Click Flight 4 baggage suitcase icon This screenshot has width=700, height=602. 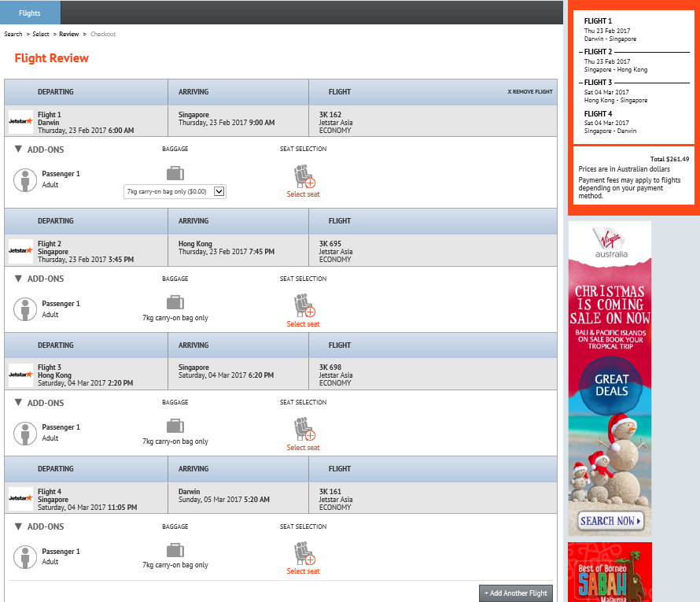click(175, 550)
